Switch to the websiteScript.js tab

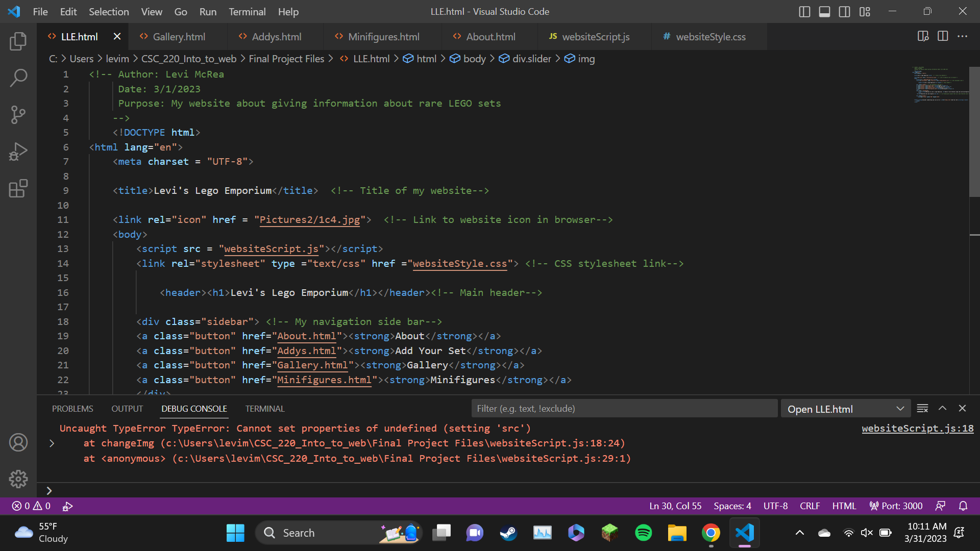click(595, 37)
